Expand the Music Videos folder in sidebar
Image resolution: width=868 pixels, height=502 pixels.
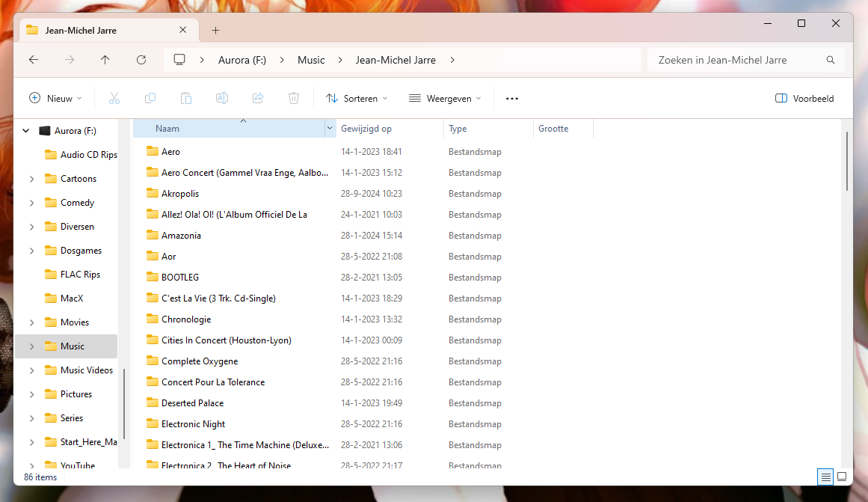point(31,370)
